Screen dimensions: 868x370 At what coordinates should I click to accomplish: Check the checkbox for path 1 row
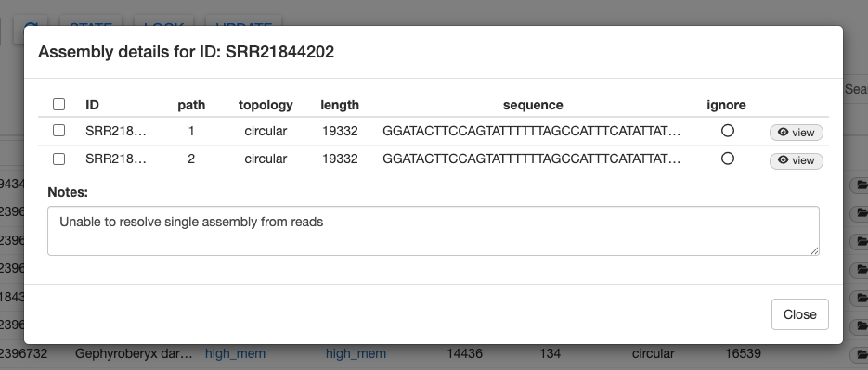58,131
